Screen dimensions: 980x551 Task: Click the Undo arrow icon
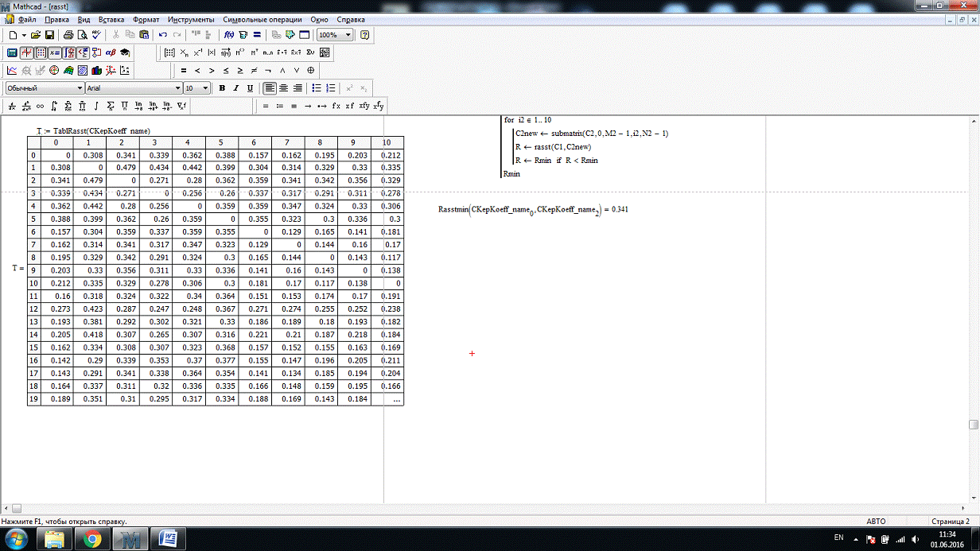pos(163,35)
